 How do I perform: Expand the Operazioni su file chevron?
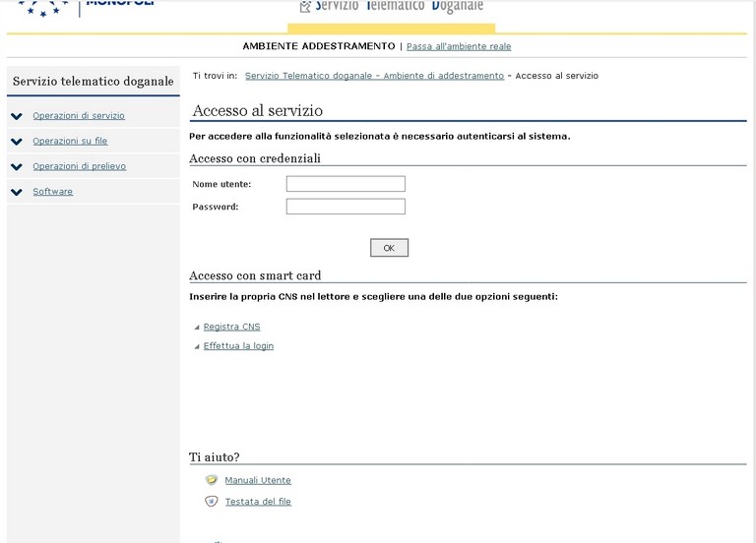pyautogui.click(x=17, y=142)
